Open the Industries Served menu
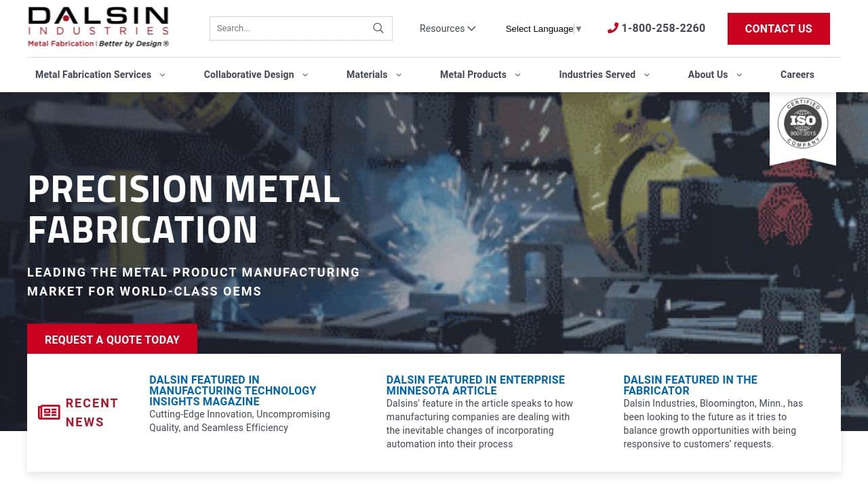 pos(597,75)
